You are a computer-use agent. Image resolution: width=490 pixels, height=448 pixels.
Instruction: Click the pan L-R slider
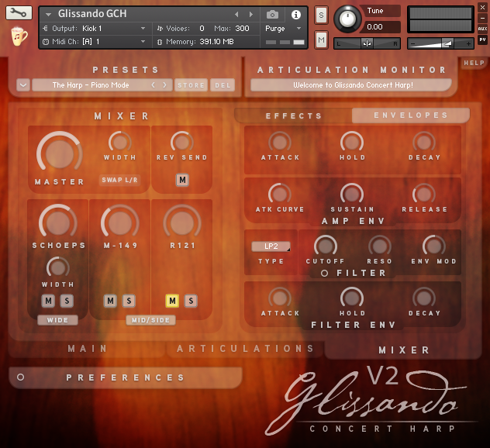tap(367, 43)
